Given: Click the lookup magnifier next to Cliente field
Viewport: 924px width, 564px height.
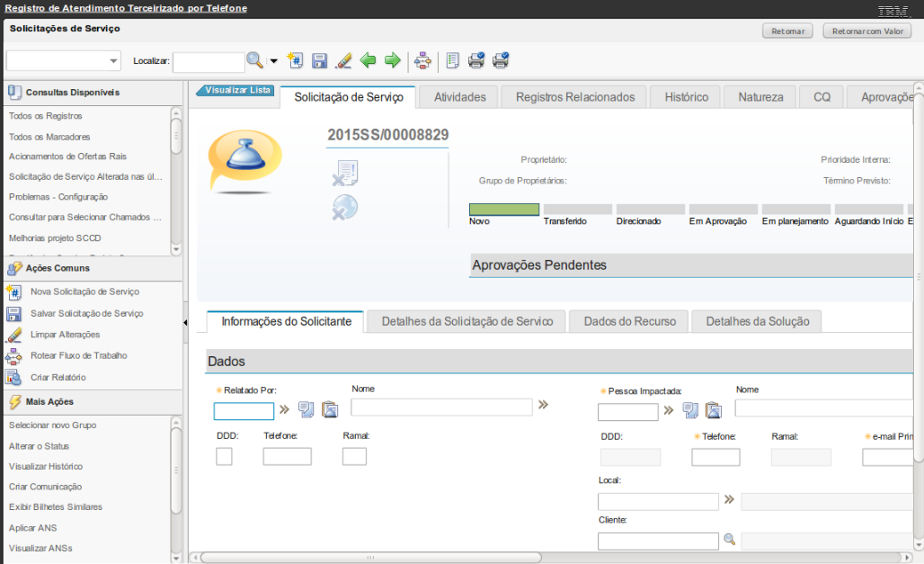Looking at the screenshot, I should coord(730,540).
